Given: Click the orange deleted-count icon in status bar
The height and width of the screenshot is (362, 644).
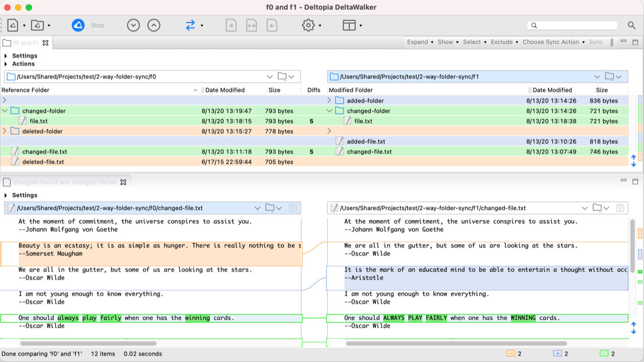Looking at the screenshot, I should [x=511, y=354].
